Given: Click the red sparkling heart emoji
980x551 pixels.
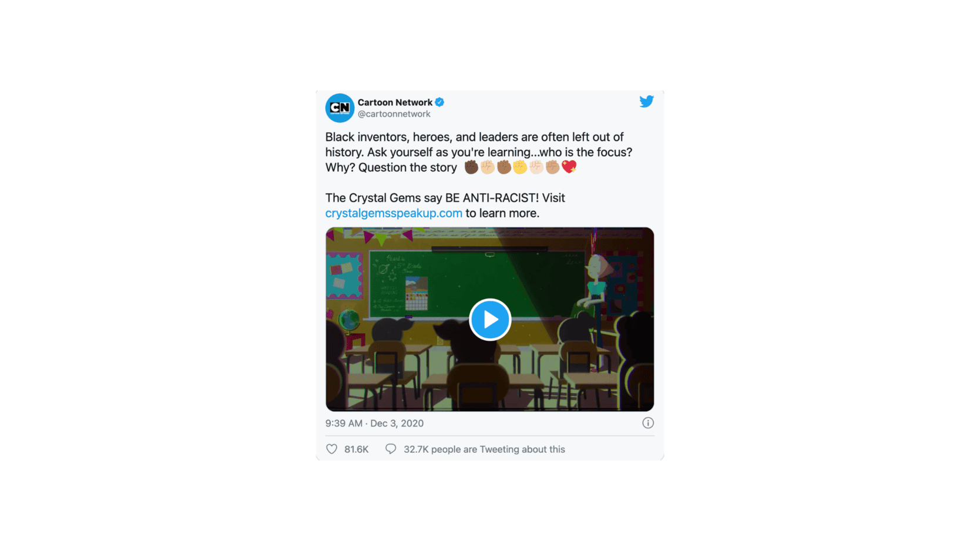Looking at the screenshot, I should tap(569, 167).
